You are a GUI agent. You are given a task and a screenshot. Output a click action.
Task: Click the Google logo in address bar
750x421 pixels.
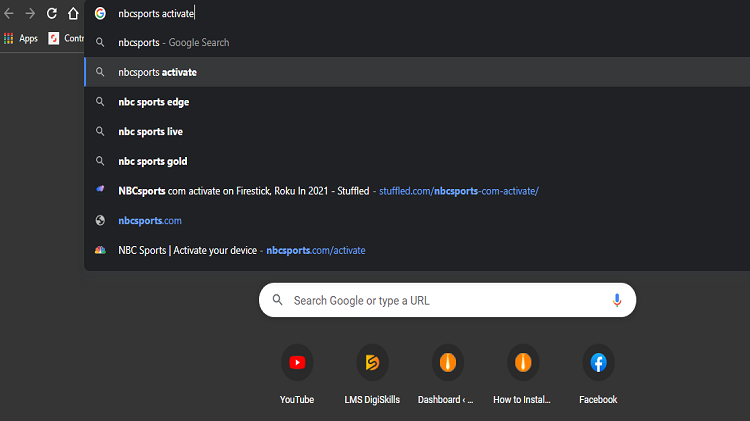(100, 13)
